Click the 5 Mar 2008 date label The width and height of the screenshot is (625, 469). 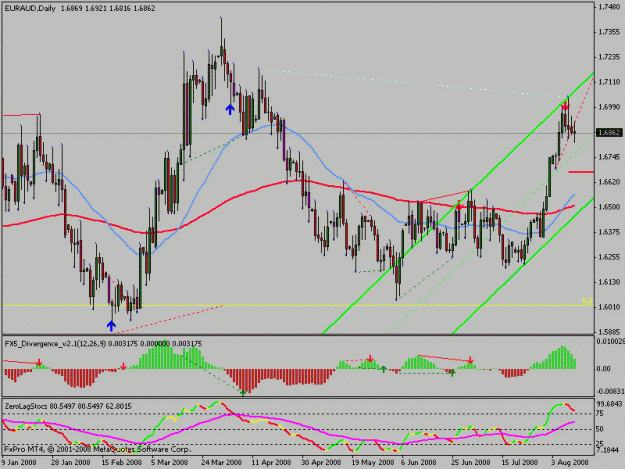click(x=169, y=463)
